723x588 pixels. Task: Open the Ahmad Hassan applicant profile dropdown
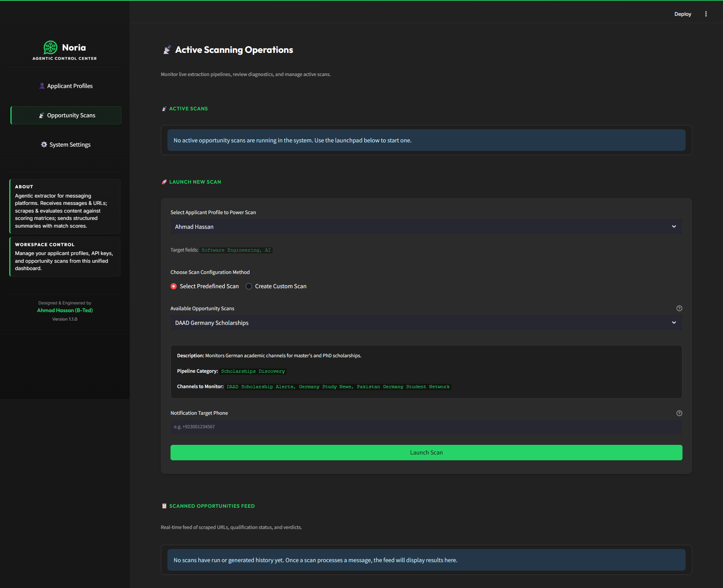tap(426, 227)
